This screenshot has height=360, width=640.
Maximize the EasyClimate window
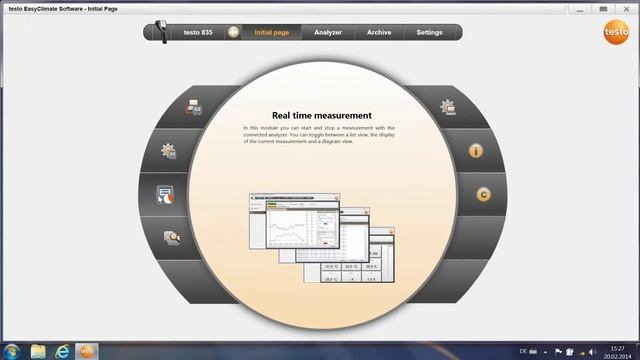[603, 9]
